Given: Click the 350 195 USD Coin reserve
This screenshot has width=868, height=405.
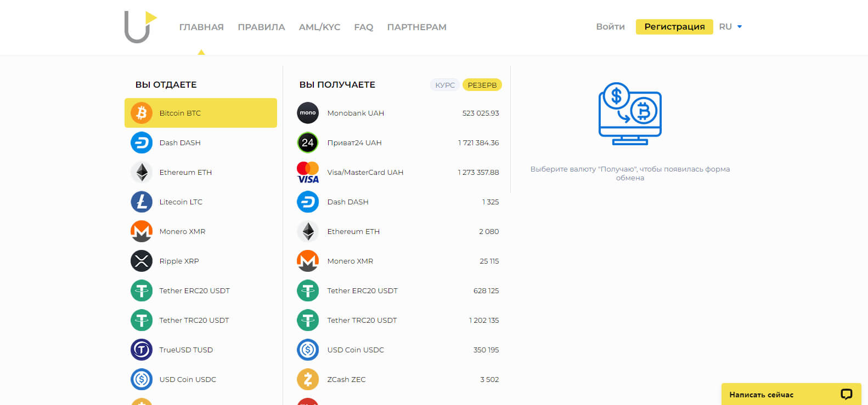Looking at the screenshot, I should pyautogui.click(x=486, y=350).
